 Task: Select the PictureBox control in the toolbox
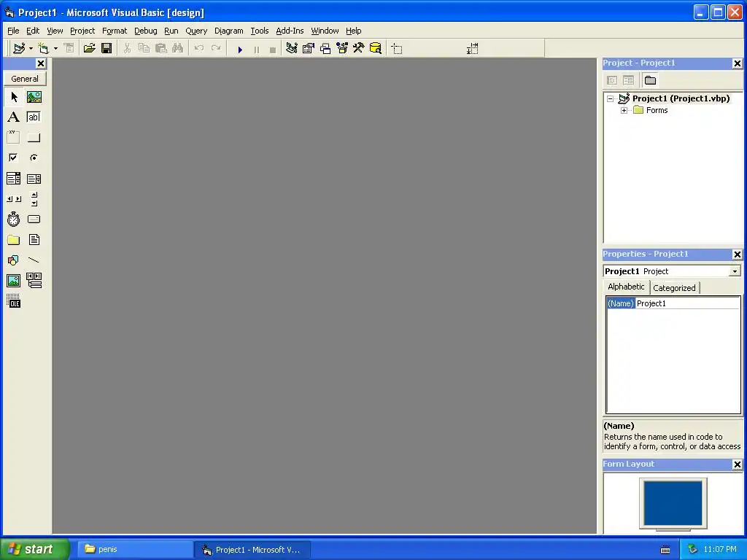coord(34,97)
